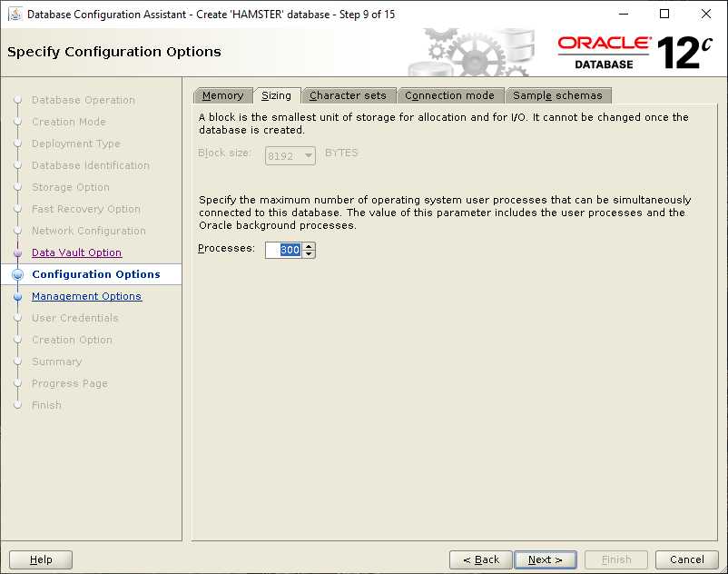The width and height of the screenshot is (728, 574).
Task: Decrease Processes with the down arrow
Action: coord(309,254)
